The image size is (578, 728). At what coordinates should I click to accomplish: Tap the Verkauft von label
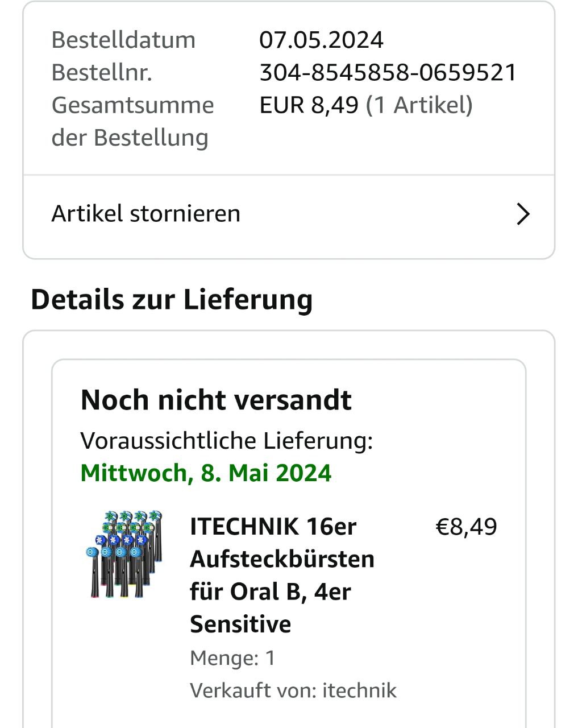(x=253, y=690)
